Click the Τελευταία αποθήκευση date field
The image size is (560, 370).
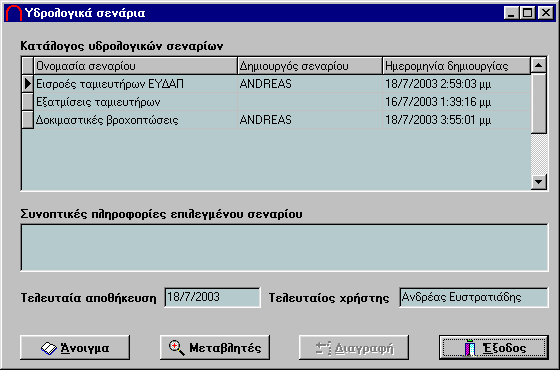coord(212,297)
